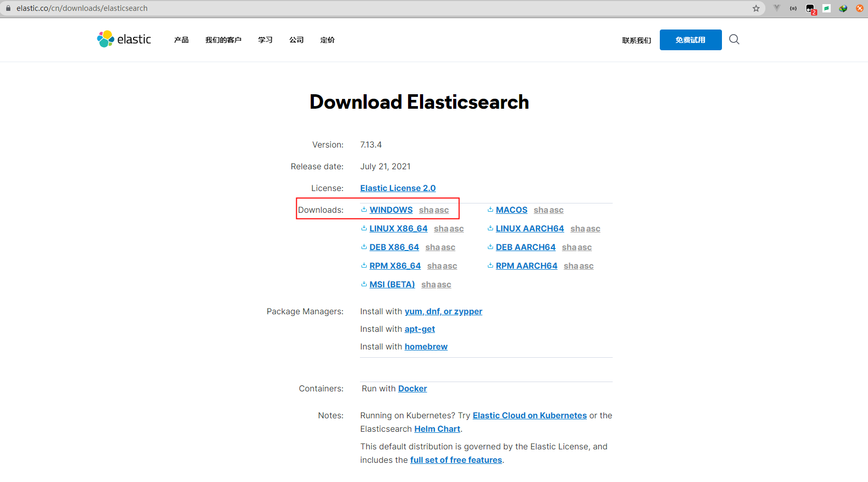
Task: Download the LINUX X86_64 package
Action: (398, 228)
